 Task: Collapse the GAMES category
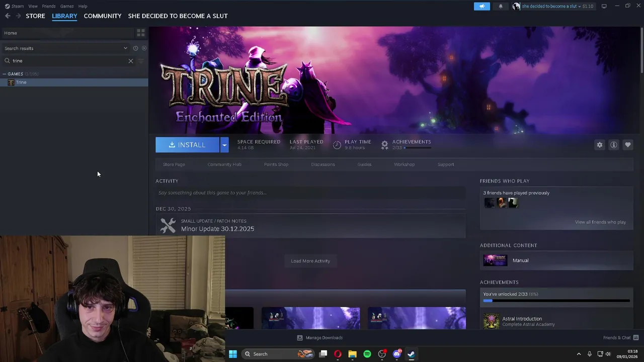(x=4, y=74)
